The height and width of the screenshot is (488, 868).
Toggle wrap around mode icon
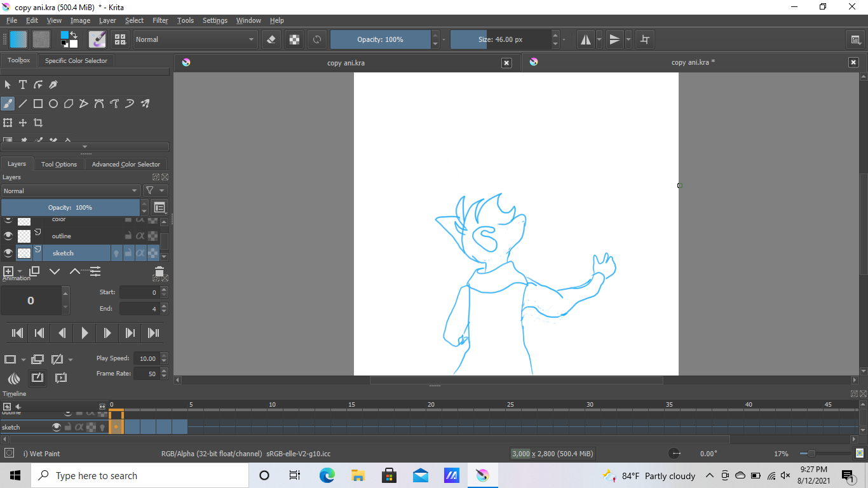pos(645,39)
